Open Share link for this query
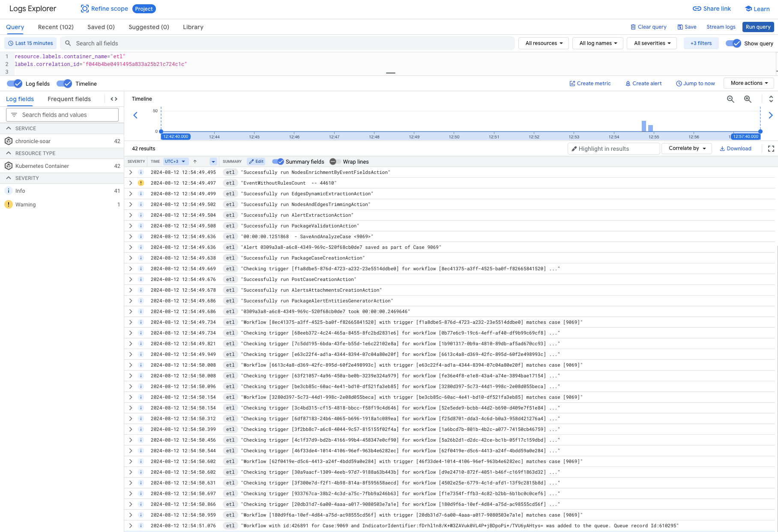 711,9
